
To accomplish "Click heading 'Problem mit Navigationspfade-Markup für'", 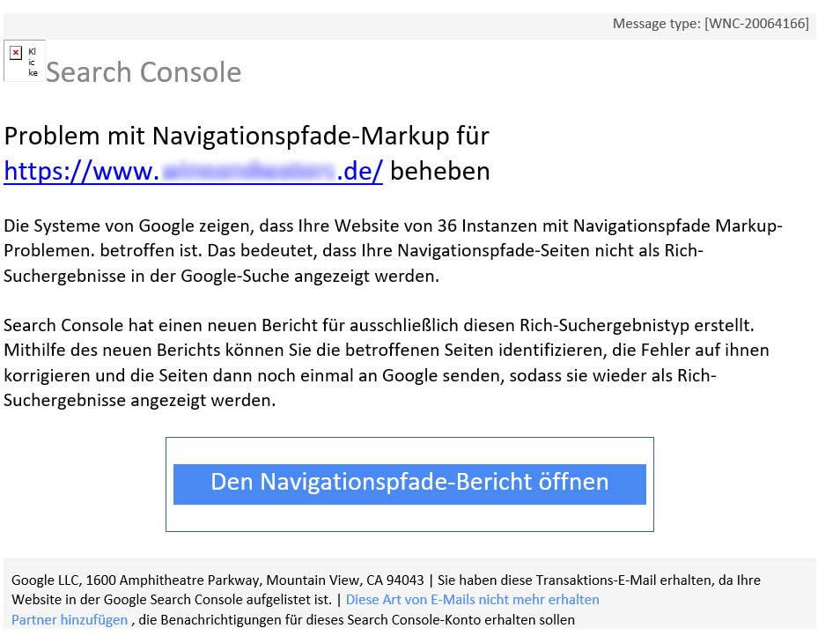I will (x=247, y=137).
